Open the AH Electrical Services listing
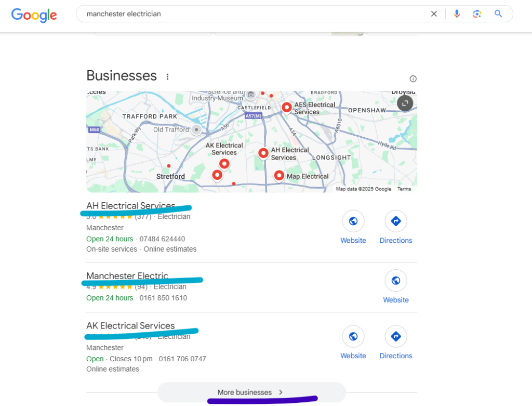The image size is (532, 406). point(130,206)
